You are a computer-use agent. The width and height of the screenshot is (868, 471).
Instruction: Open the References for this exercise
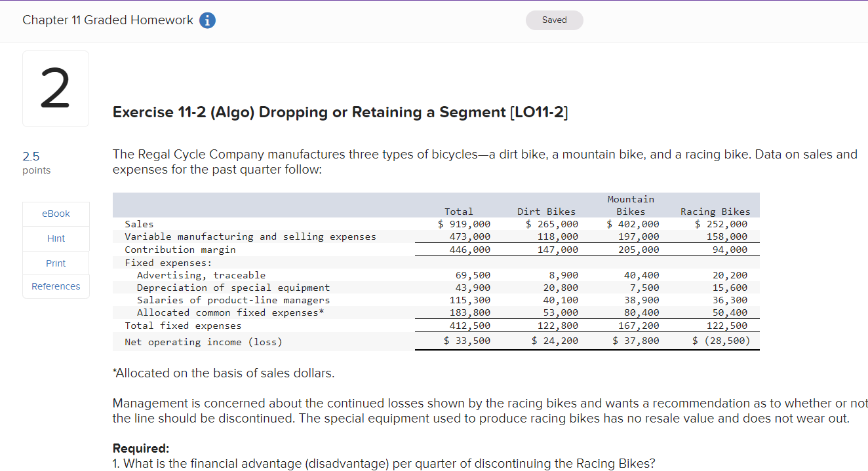tap(55, 286)
